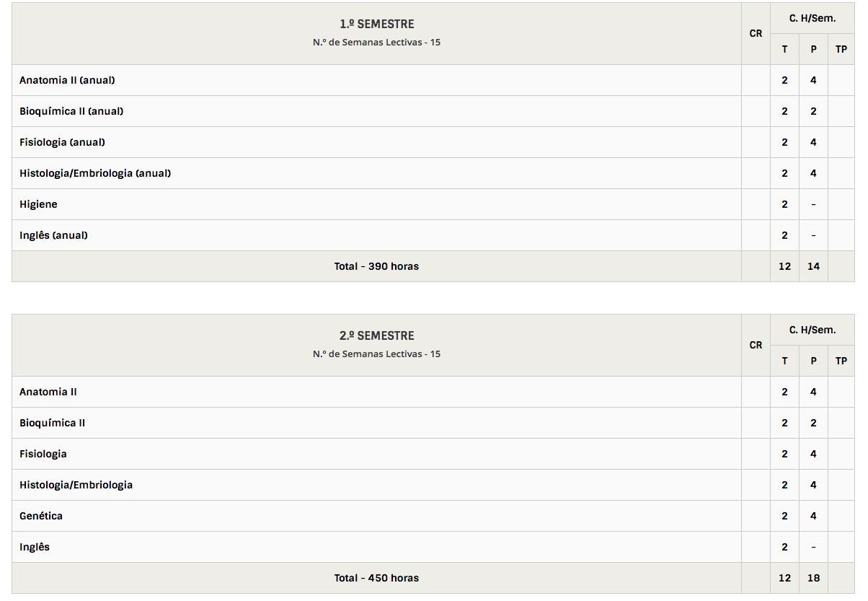Click the Inglês (anual) course name
Screen dimensions: 868x601
click(53, 235)
